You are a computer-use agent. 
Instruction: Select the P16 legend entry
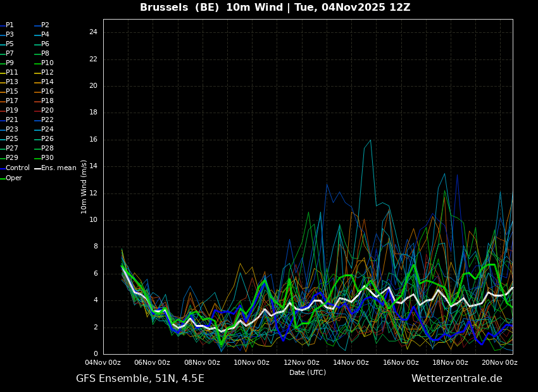[47, 92]
